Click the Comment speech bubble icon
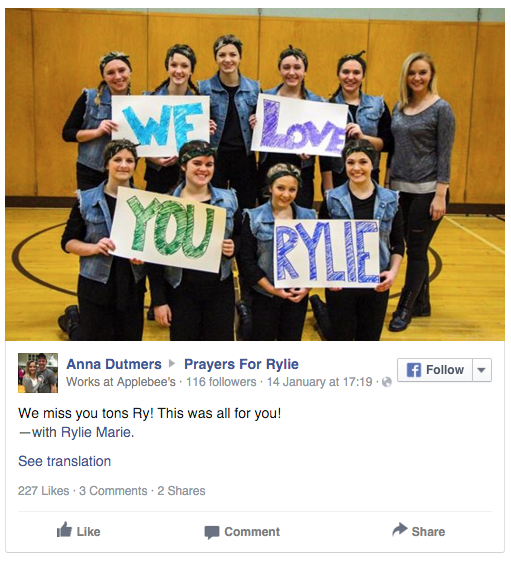 pos(212,532)
